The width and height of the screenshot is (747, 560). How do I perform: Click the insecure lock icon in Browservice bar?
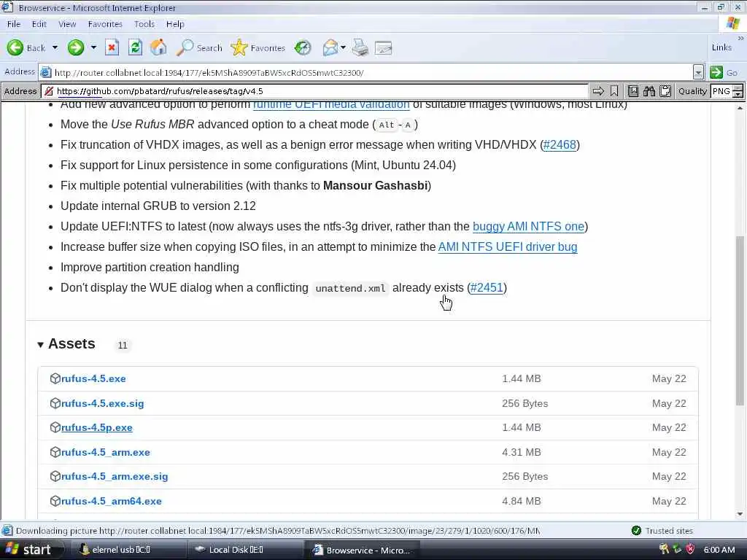[x=48, y=91]
